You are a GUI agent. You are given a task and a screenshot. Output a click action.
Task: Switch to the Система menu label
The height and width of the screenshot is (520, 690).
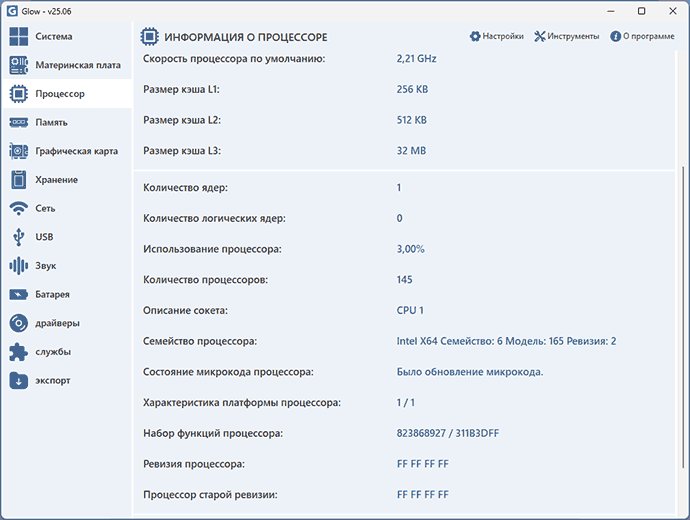tap(54, 37)
